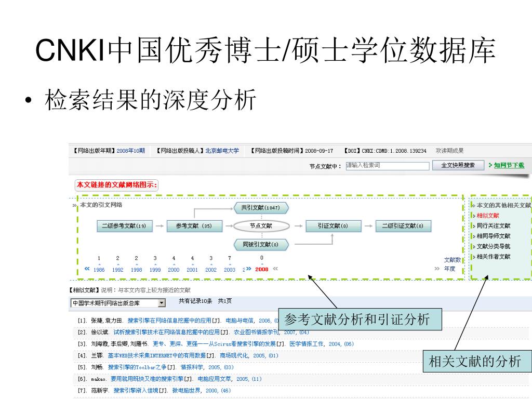Viewport: 532px width, 399px height.
Task: Open article 基本WEB技术采集INTERNET中的有用数据
Action: click(157, 355)
